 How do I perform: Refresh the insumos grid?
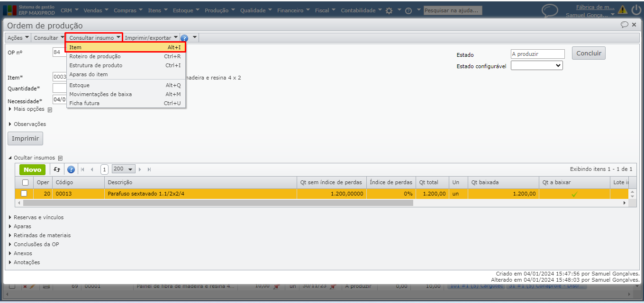tap(57, 169)
